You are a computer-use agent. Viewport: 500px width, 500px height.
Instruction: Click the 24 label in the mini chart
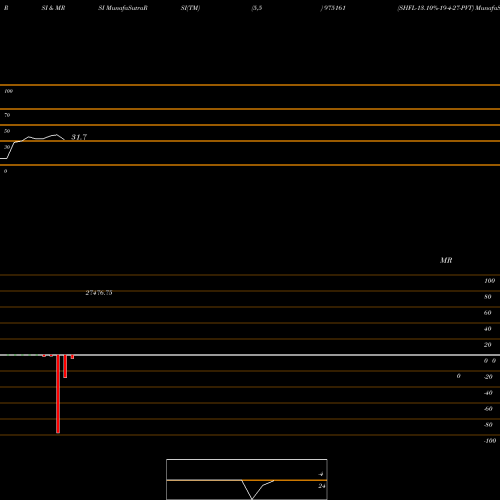[322, 486]
